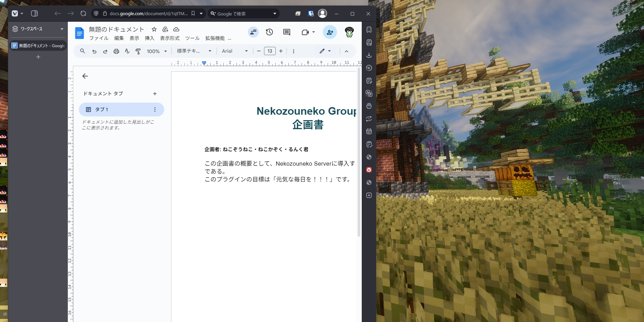The width and height of the screenshot is (644, 322).
Task: Toggle the tracker blocking shield in address bar
Action: 96,14
